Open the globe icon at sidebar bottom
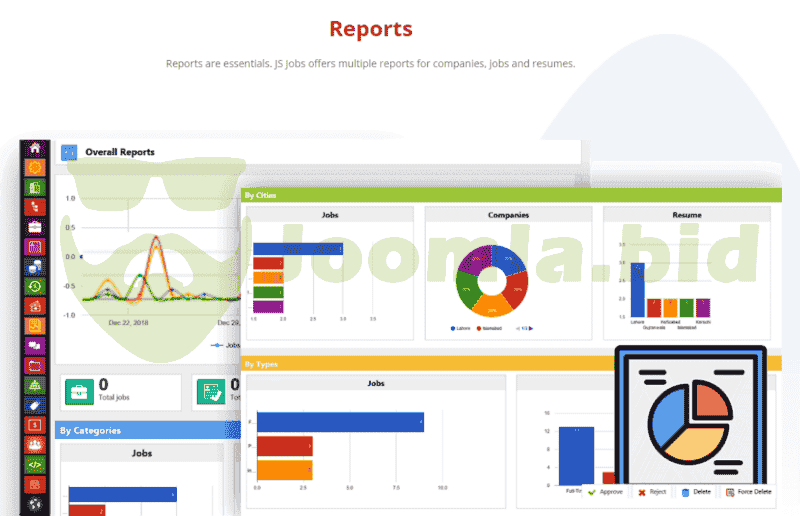The image size is (800, 516). point(35,503)
